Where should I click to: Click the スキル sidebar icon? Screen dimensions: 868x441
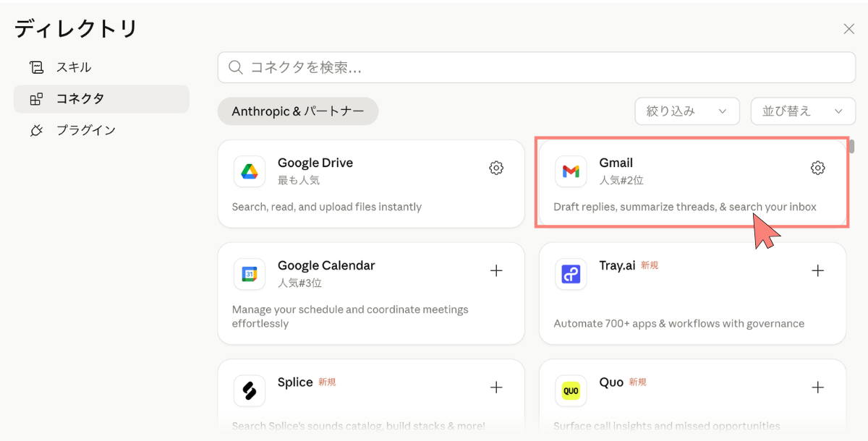36,67
